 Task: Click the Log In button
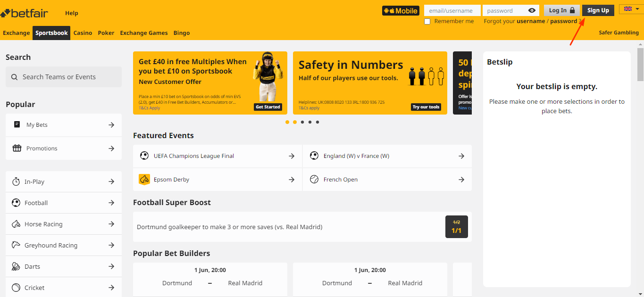[562, 10]
